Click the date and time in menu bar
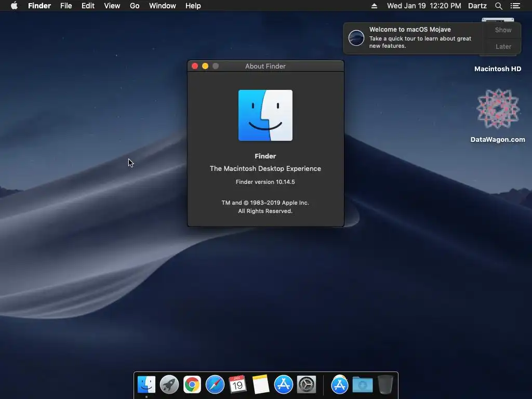The height and width of the screenshot is (399, 532). pyautogui.click(x=424, y=6)
